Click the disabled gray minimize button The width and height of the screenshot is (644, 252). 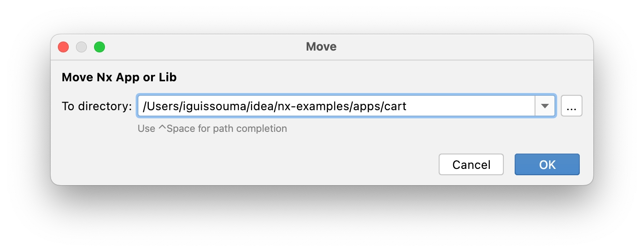[x=81, y=47]
